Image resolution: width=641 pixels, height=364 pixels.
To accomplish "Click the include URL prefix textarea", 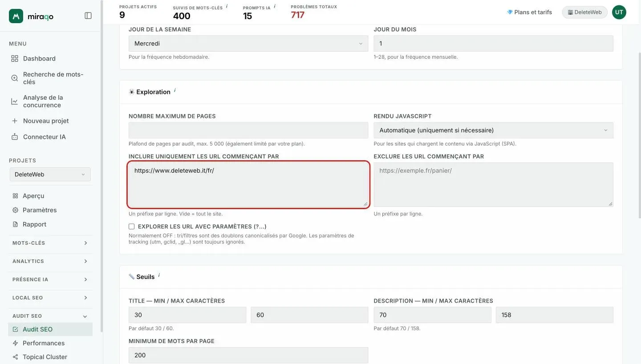I will tap(248, 185).
